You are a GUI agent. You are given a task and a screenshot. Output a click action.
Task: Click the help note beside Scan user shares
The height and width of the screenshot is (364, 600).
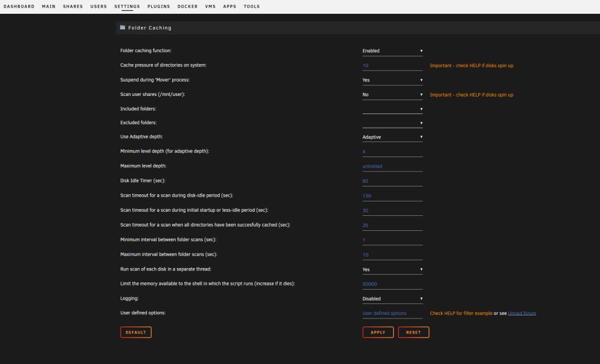tap(472, 95)
